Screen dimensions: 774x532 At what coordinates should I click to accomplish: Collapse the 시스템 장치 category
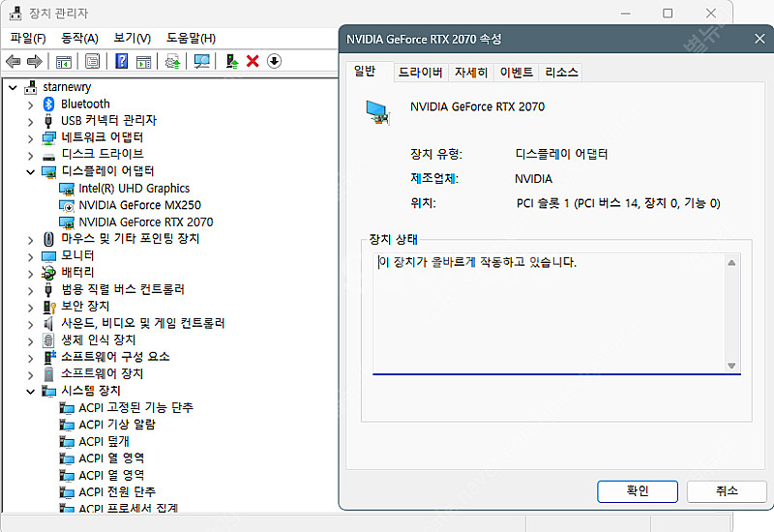point(31,392)
